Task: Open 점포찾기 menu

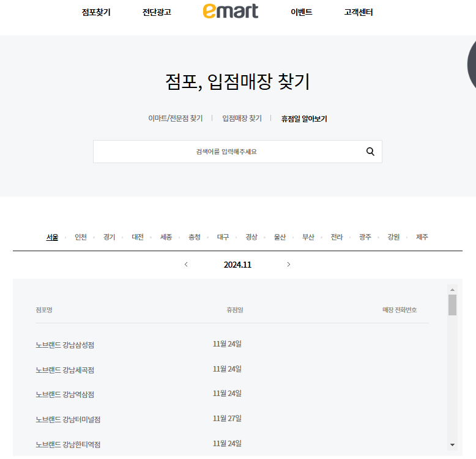Action: pyautogui.click(x=96, y=12)
